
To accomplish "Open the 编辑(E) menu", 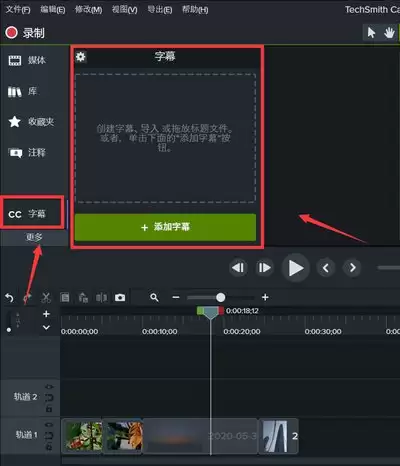I will point(53,10).
